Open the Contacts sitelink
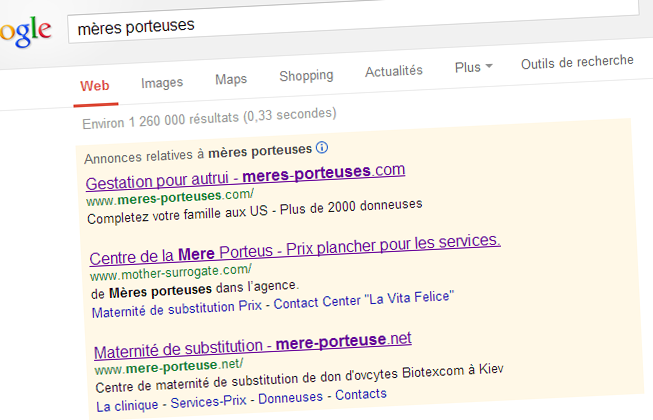 tap(360, 394)
